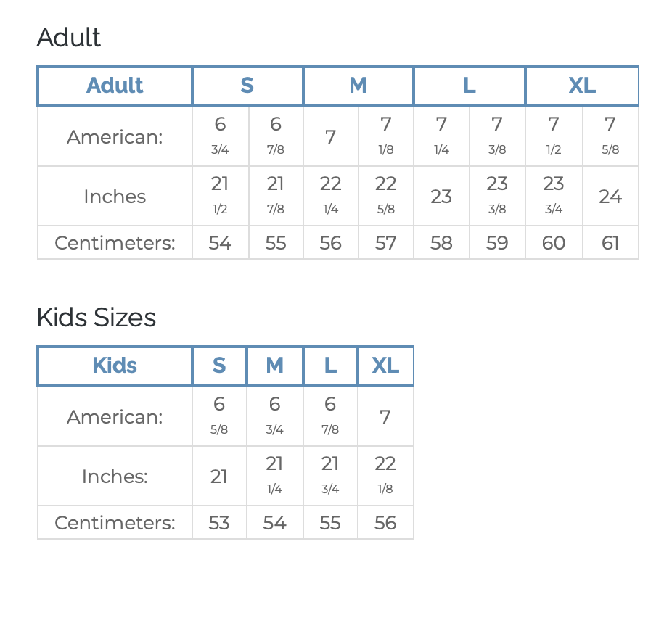672x639 pixels.
Task: Click the "Inches:" row label in Kids table
Action: coord(115,477)
